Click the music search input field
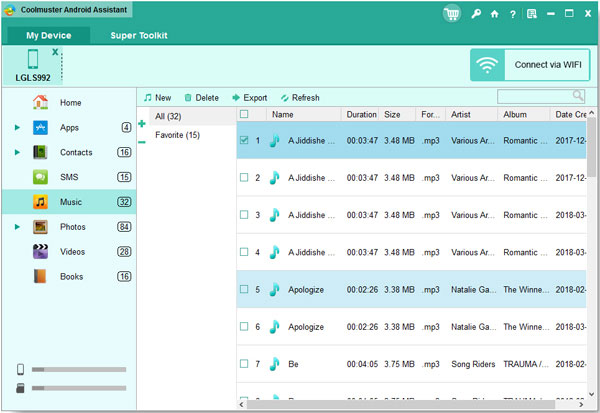 (x=534, y=96)
